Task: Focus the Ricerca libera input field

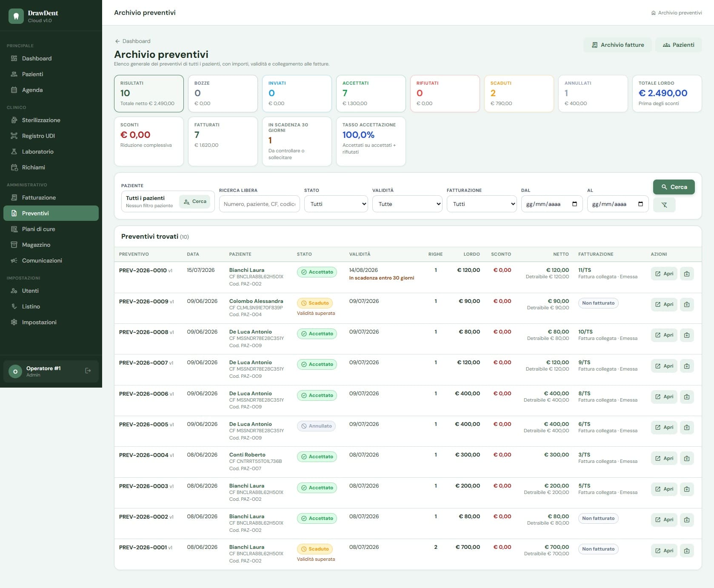Action: 260,204
